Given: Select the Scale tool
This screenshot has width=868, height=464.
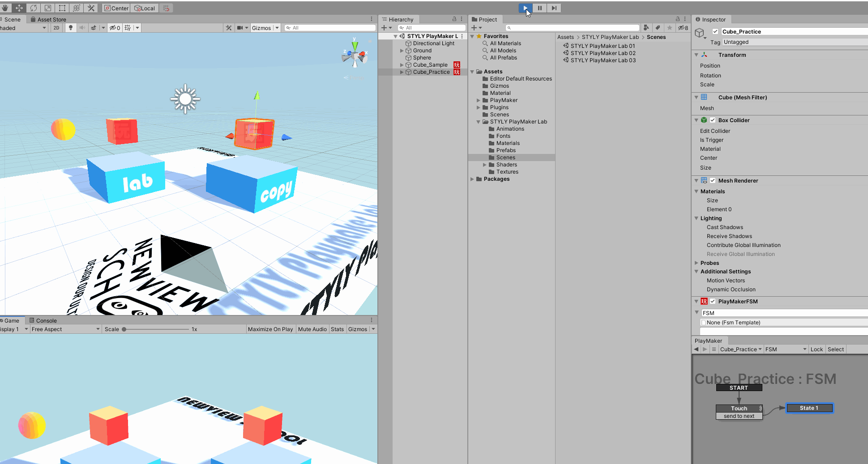Looking at the screenshot, I should (x=48, y=8).
